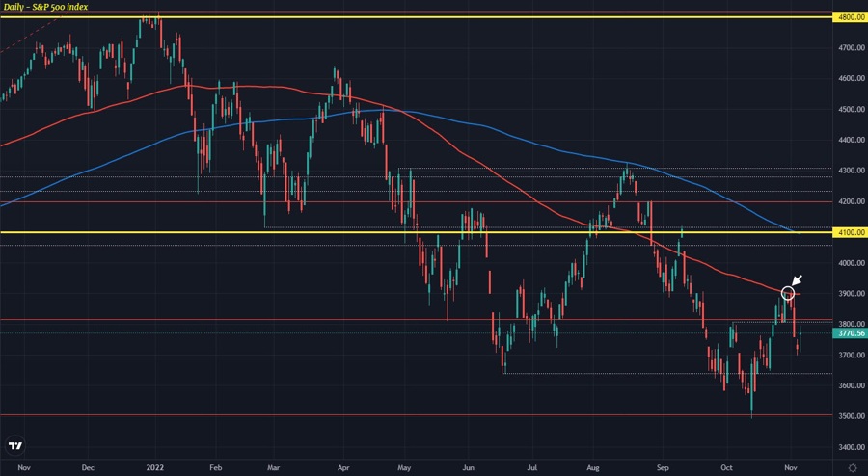The image size is (868, 476).
Task: Click the current price label 3770.56
Action: [851, 333]
